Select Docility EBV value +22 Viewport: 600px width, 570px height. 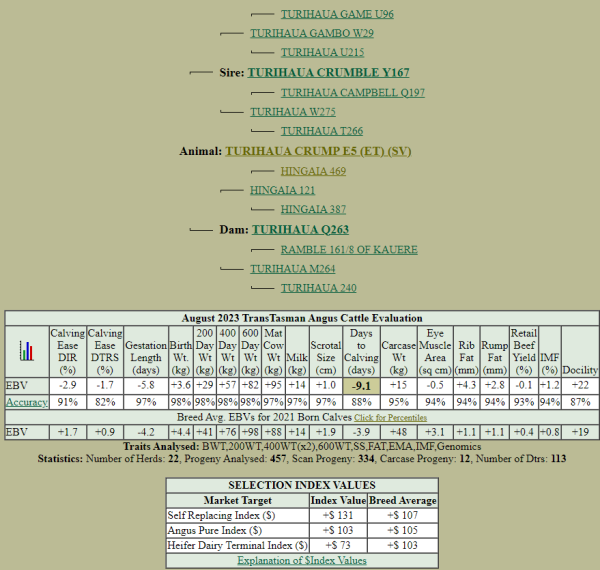[x=580, y=386]
